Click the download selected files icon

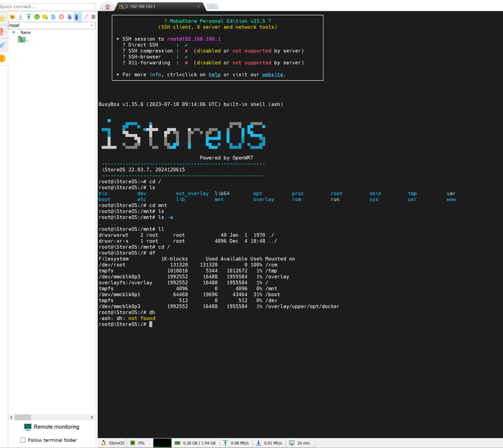click(21, 17)
